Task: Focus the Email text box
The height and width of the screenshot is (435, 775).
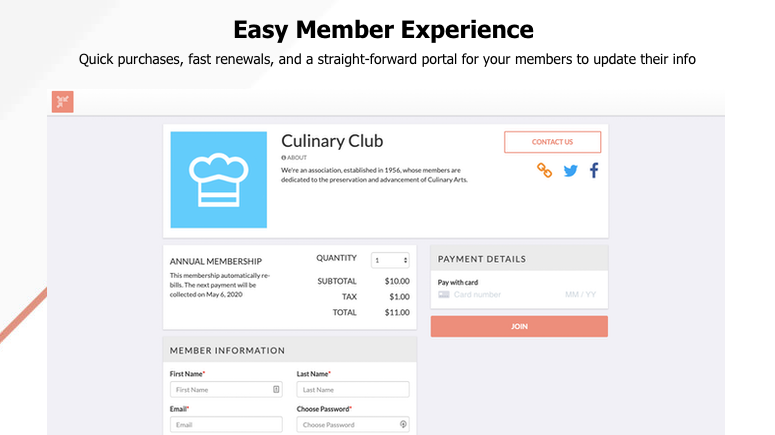Action: click(x=226, y=424)
